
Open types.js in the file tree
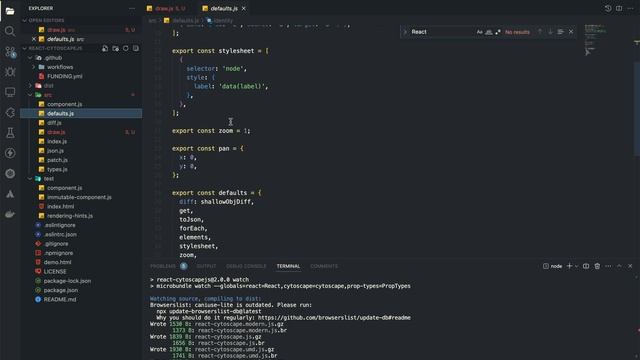(x=57, y=169)
